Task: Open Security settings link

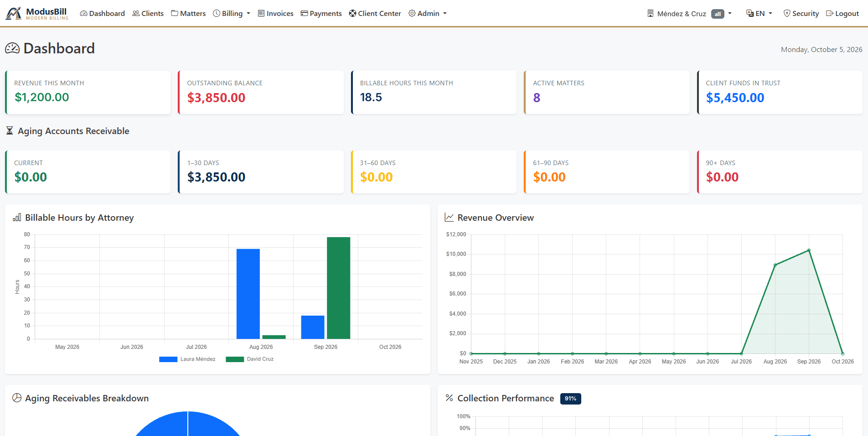Action: click(801, 14)
